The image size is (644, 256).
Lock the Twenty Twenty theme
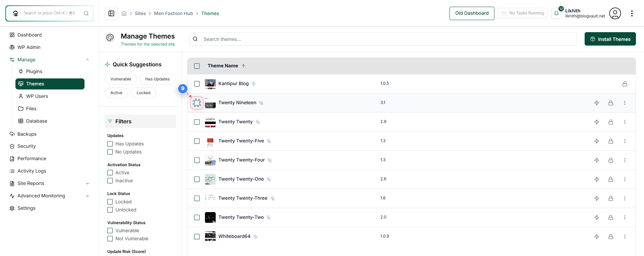click(x=611, y=122)
